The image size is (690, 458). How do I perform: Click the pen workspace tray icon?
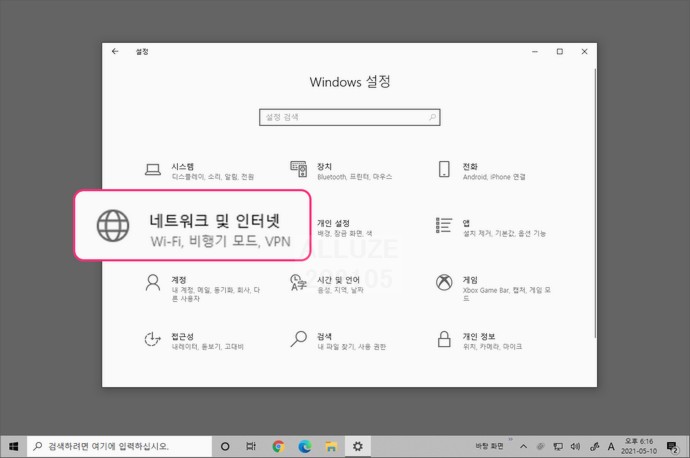594,447
